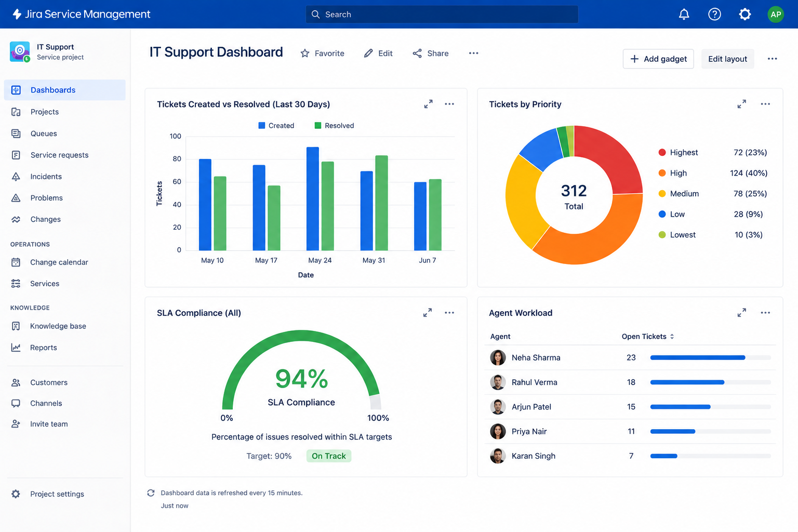The image size is (798, 532).
Task: Click the Knowledge base icon
Action: tap(16, 326)
